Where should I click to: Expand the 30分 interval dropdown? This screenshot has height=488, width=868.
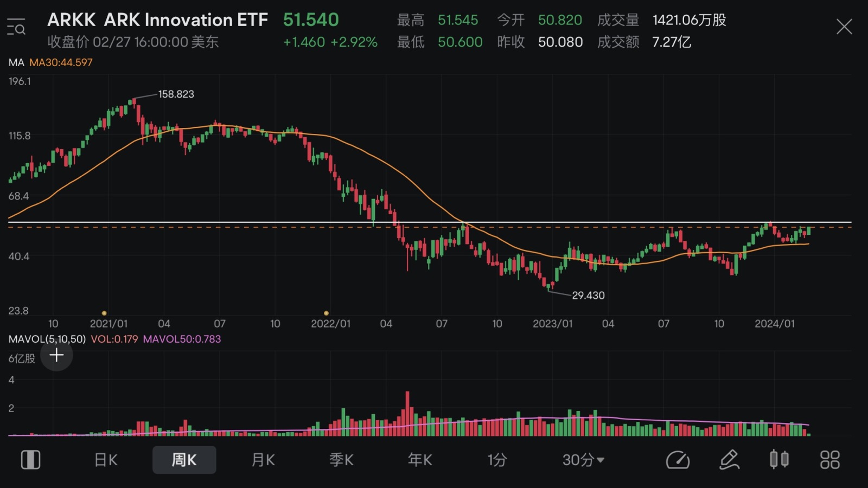tap(583, 460)
